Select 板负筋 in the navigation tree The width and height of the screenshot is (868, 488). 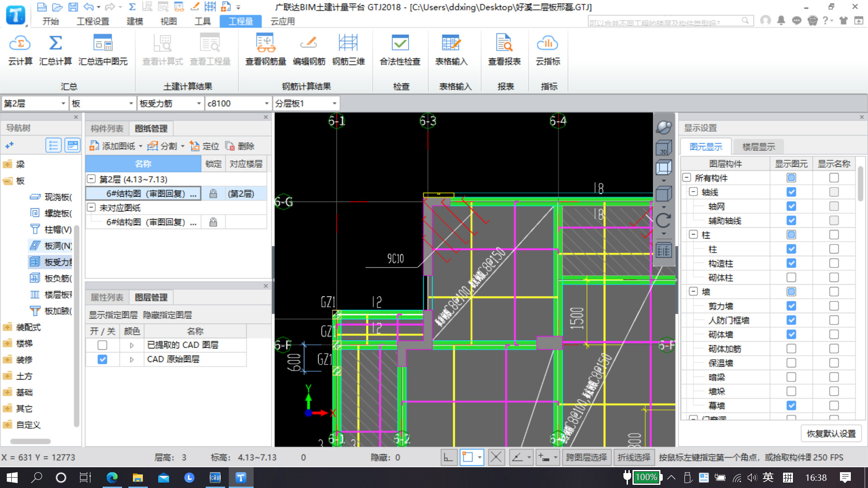51,278
